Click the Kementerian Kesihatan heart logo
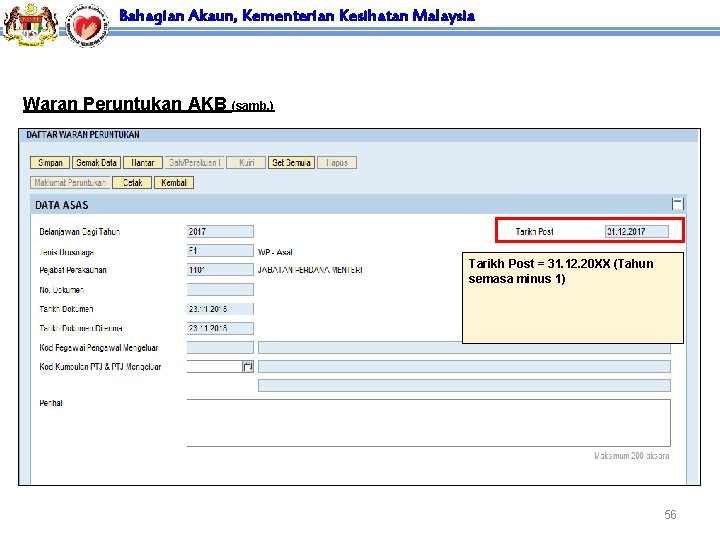The height and width of the screenshot is (540, 720). click(x=87, y=25)
